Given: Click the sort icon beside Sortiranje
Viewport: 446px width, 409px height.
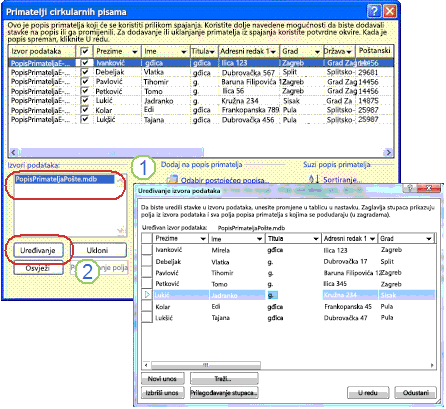Looking at the screenshot, I should 313,179.
